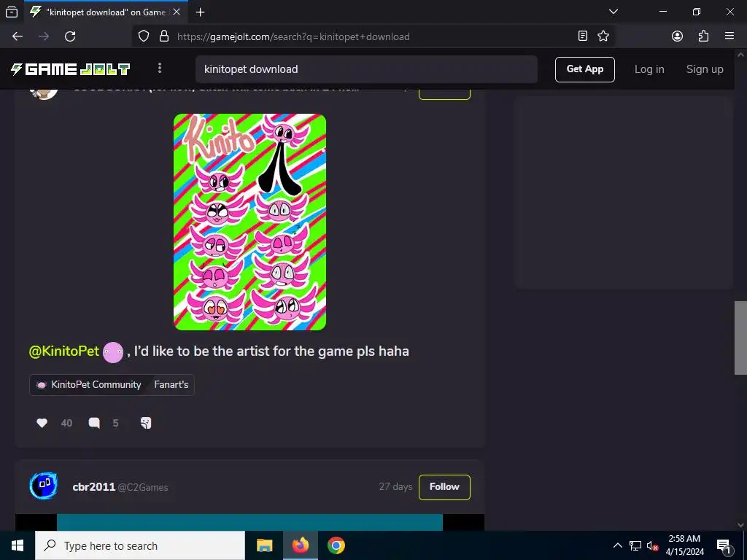The width and height of the screenshot is (747, 560).
Task: Open the taskbar clock and date
Action: pyautogui.click(x=684, y=545)
